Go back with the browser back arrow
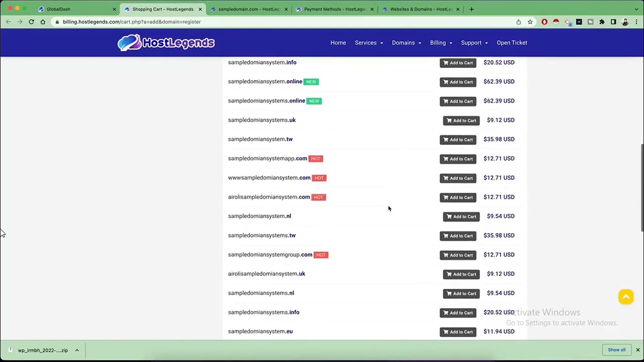644x362 pixels. (x=9, y=22)
